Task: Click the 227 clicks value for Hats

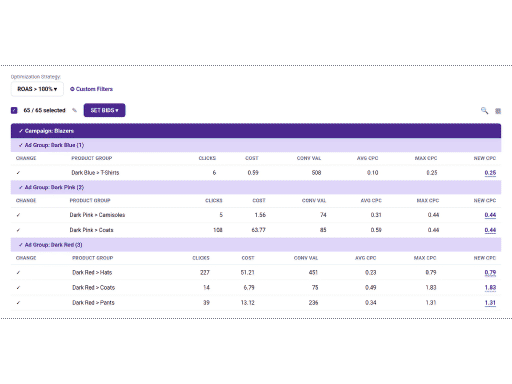Action: [x=205, y=273]
